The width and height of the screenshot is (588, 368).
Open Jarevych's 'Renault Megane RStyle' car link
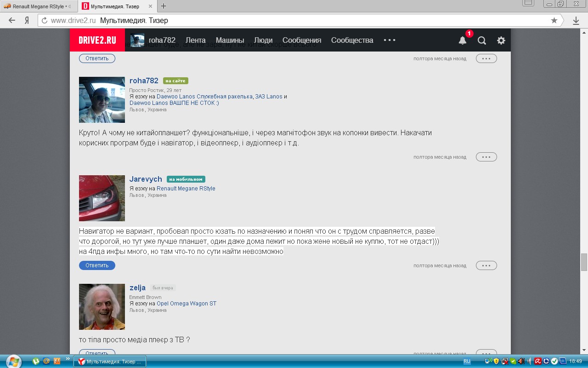point(186,189)
